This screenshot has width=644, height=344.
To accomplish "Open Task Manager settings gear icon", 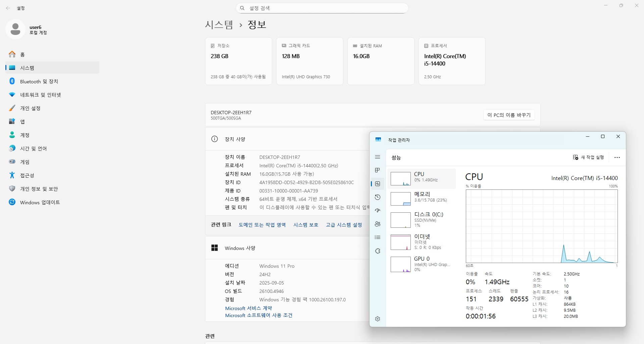I will click(378, 319).
